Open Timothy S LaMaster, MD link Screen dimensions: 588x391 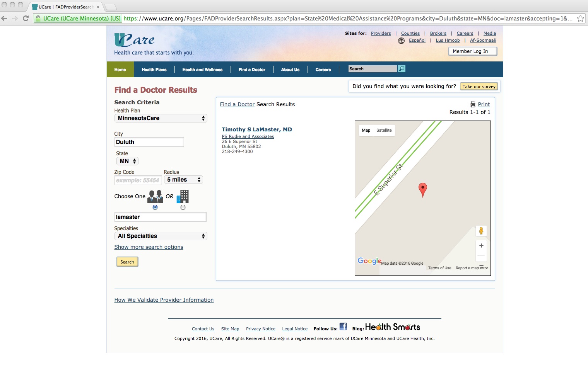(257, 129)
